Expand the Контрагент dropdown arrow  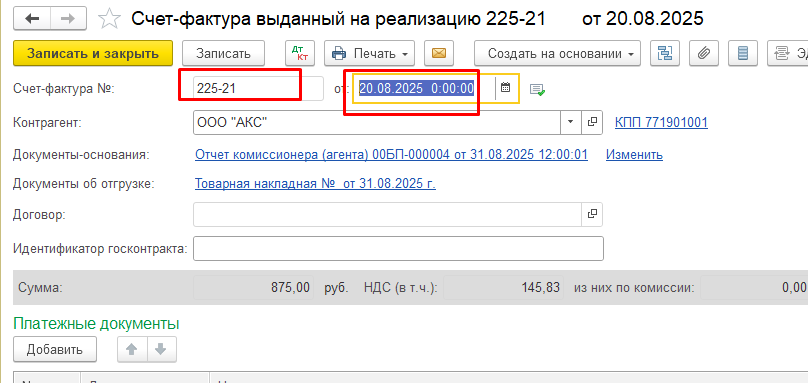pyautogui.click(x=570, y=122)
